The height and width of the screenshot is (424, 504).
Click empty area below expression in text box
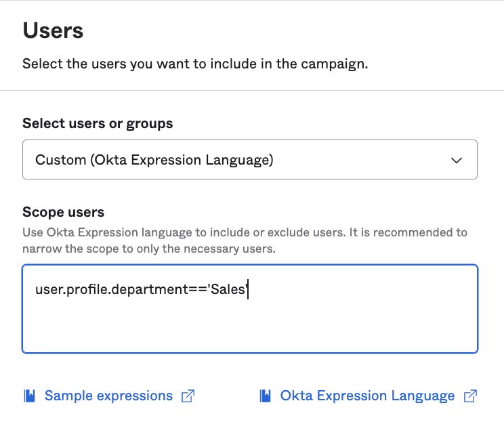tap(249, 328)
